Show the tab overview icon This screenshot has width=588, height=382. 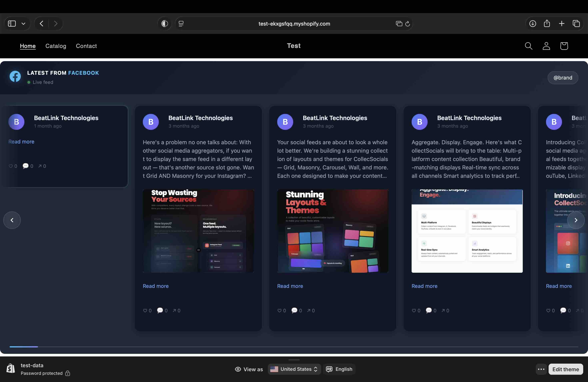click(576, 24)
